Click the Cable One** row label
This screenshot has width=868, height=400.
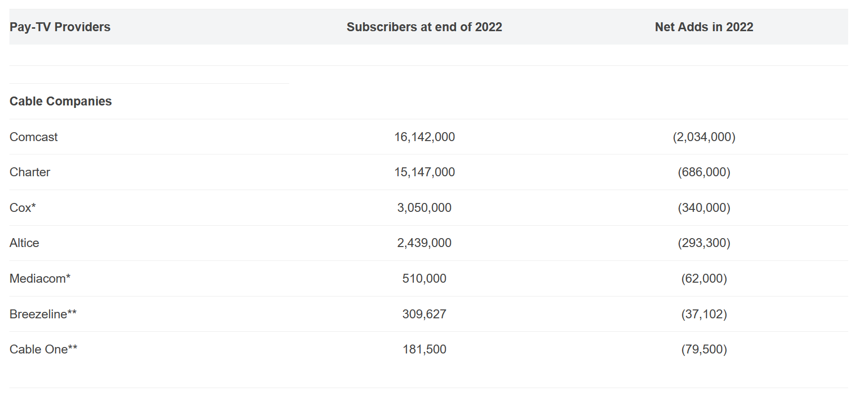coord(44,350)
